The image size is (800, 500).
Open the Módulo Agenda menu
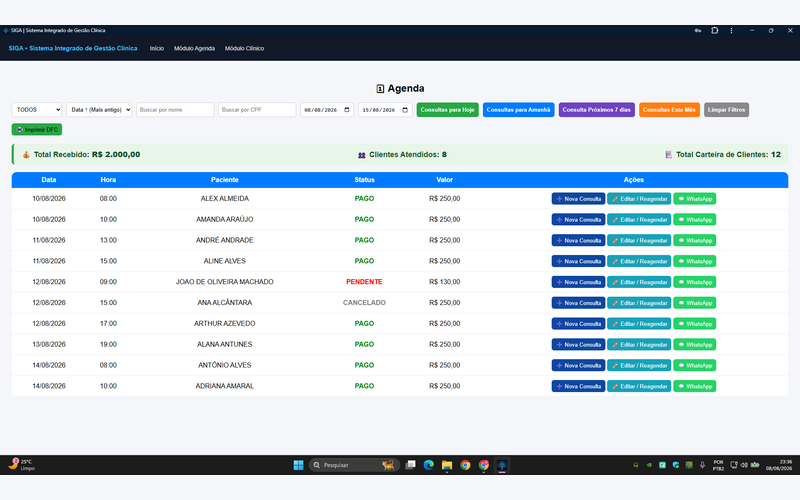click(x=194, y=48)
